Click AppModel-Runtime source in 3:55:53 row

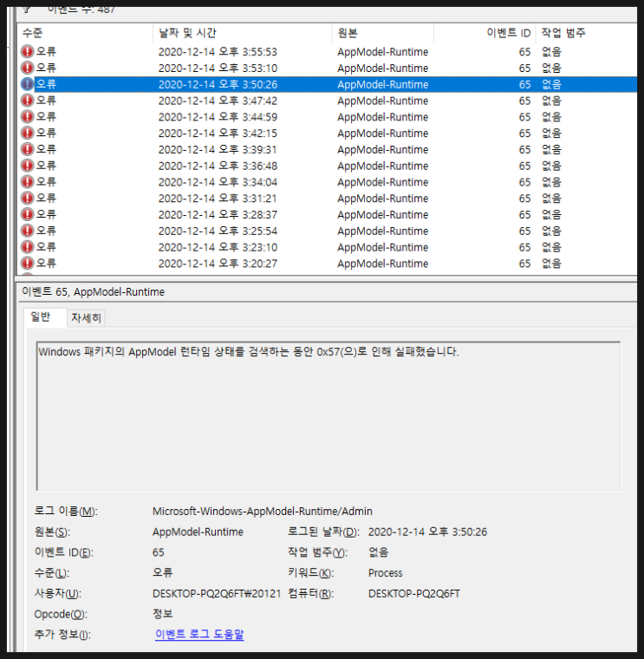click(x=383, y=52)
